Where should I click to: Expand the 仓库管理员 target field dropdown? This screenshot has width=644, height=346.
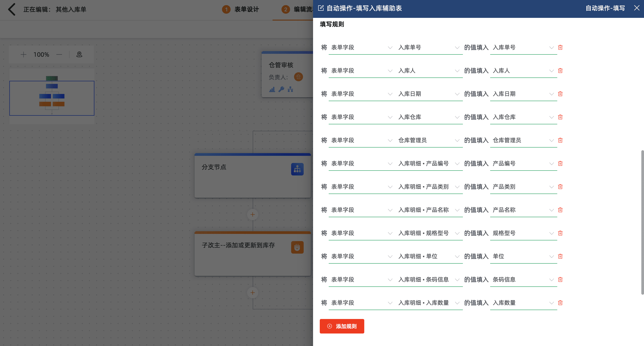[x=523, y=140]
